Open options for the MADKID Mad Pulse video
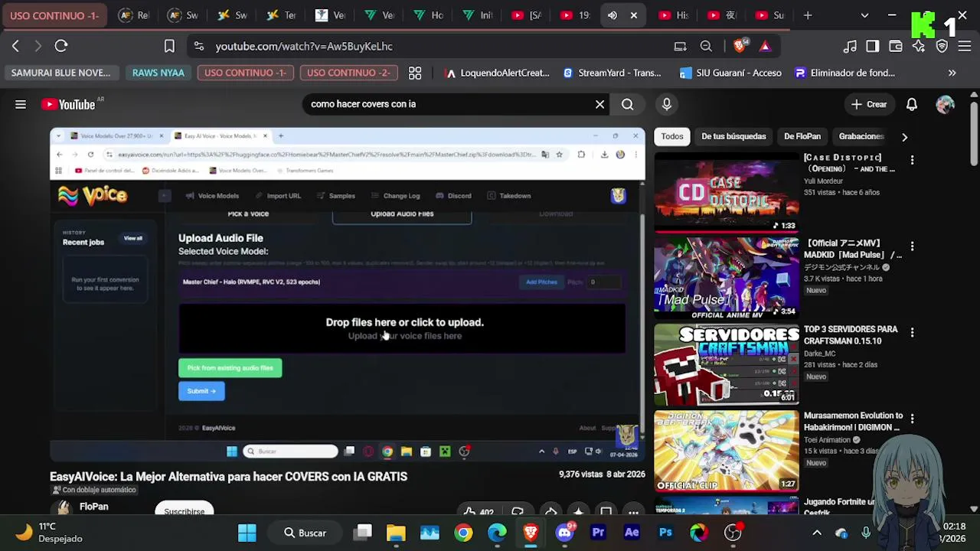This screenshot has height=551, width=980. (x=912, y=246)
